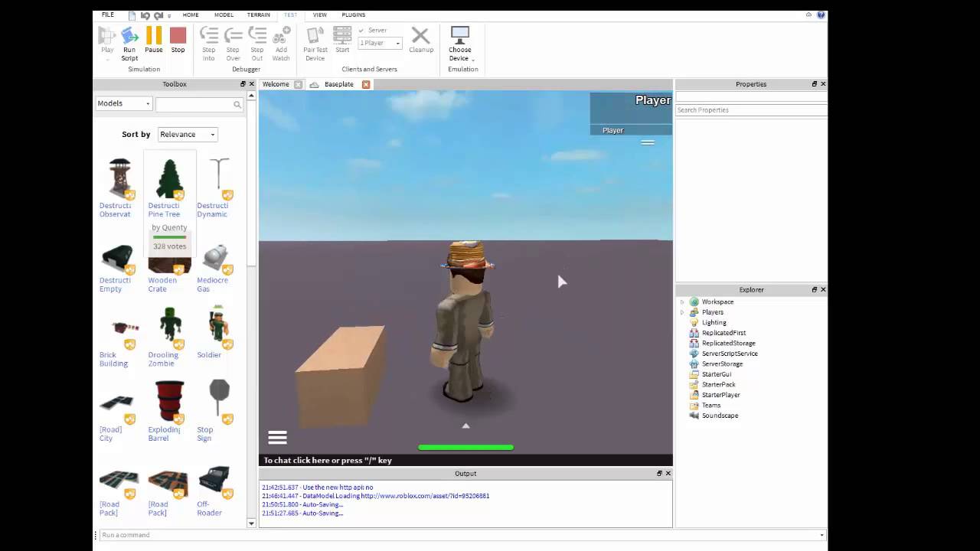Click the help icon at top right
The width and height of the screenshot is (980, 551).
(821, 15)
